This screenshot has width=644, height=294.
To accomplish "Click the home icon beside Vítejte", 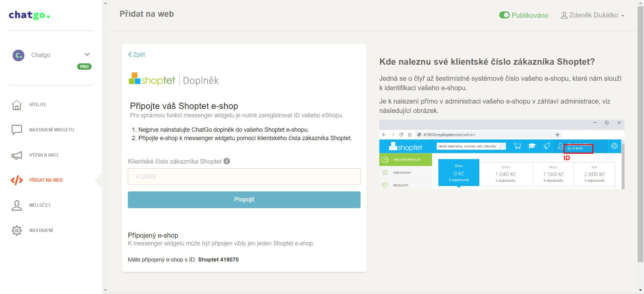I will point(17,105).
